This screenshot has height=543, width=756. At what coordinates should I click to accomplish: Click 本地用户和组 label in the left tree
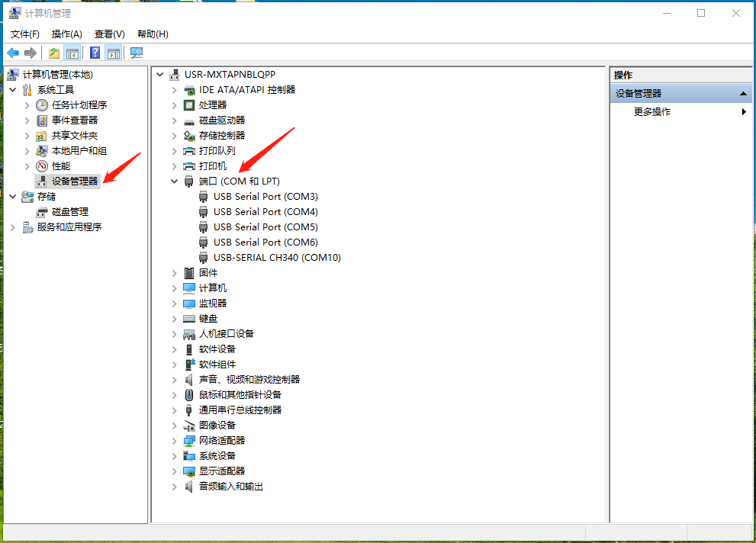(79, 151)
